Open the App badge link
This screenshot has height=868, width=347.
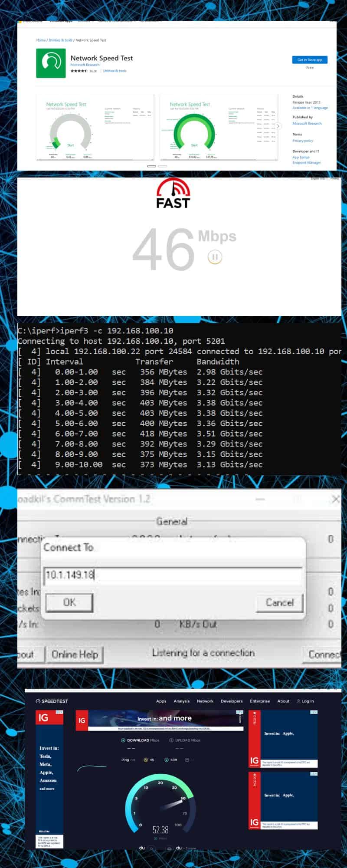301,157
